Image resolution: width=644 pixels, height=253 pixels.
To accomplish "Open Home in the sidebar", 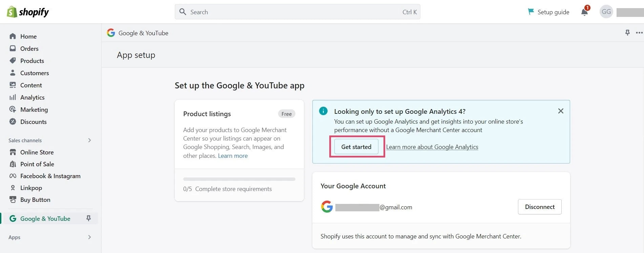I will pos(28,36).
